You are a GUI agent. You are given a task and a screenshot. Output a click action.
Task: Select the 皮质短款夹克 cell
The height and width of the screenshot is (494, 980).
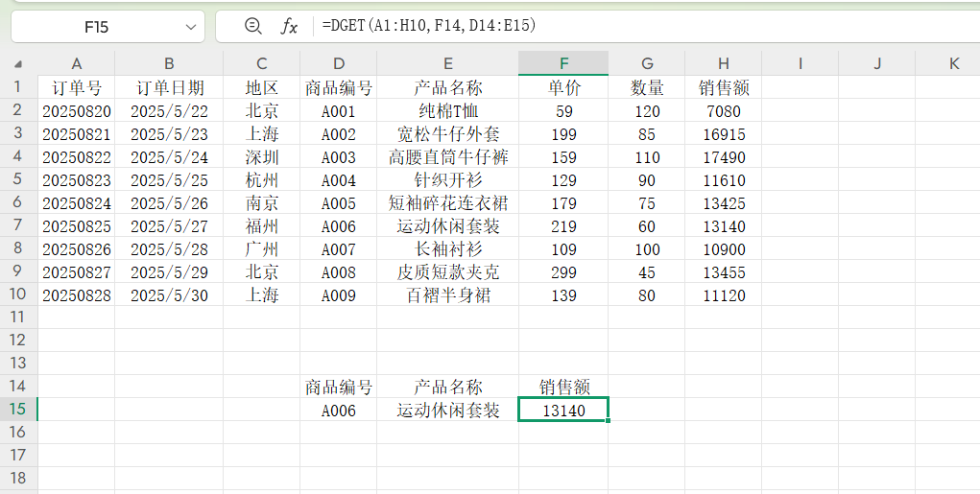pos(447,272)
